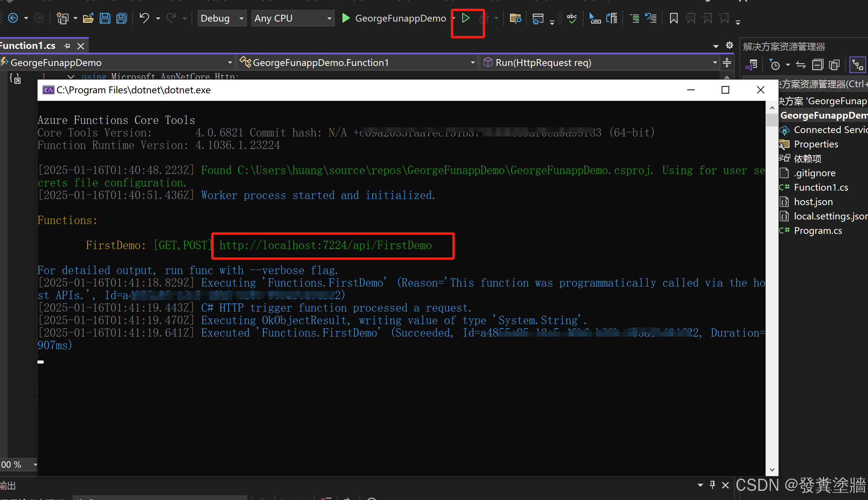Click the Find in Files folder icon

click(x=515, y=18)
